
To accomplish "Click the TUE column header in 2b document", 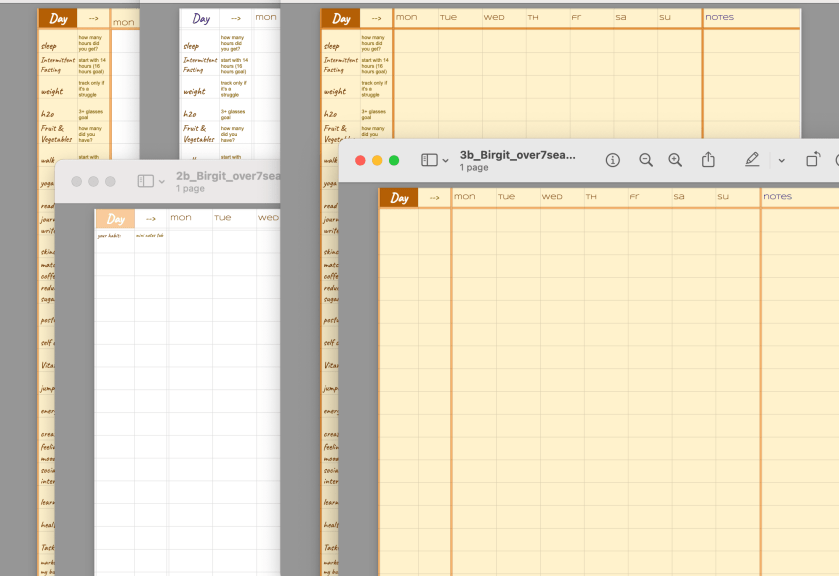I will [x=222, y=218].
